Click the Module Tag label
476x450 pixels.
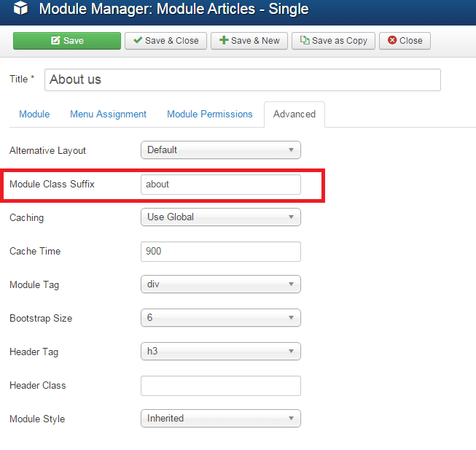pos(34,285)
